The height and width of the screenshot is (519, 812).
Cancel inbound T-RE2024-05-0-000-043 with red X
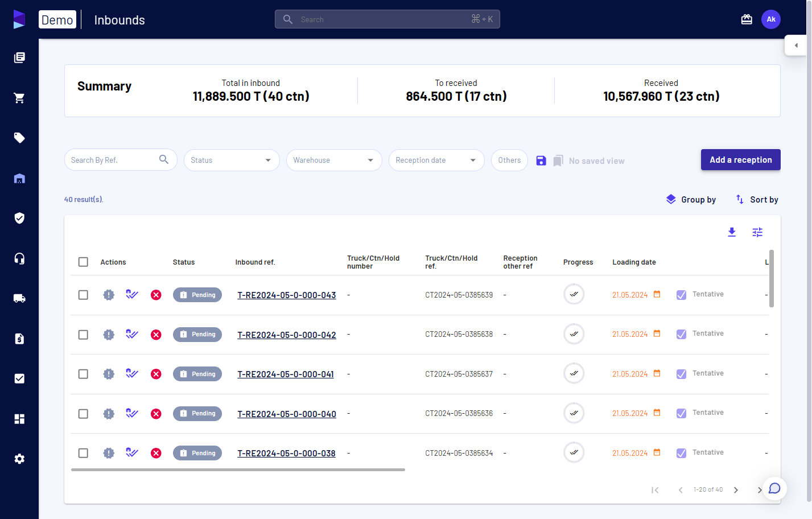pos(156,295)
